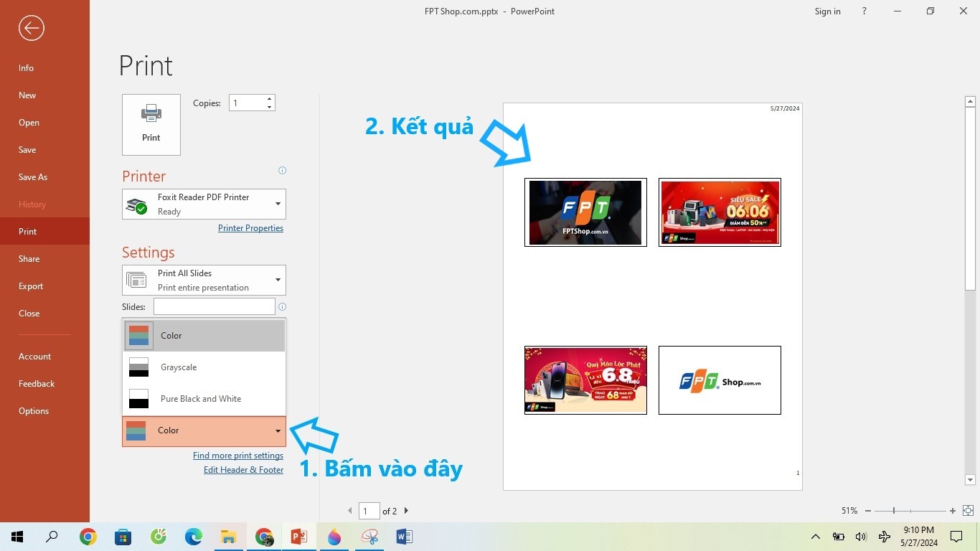
Task: Open PowerPoint in taskbar
Action: click(299, 537)
